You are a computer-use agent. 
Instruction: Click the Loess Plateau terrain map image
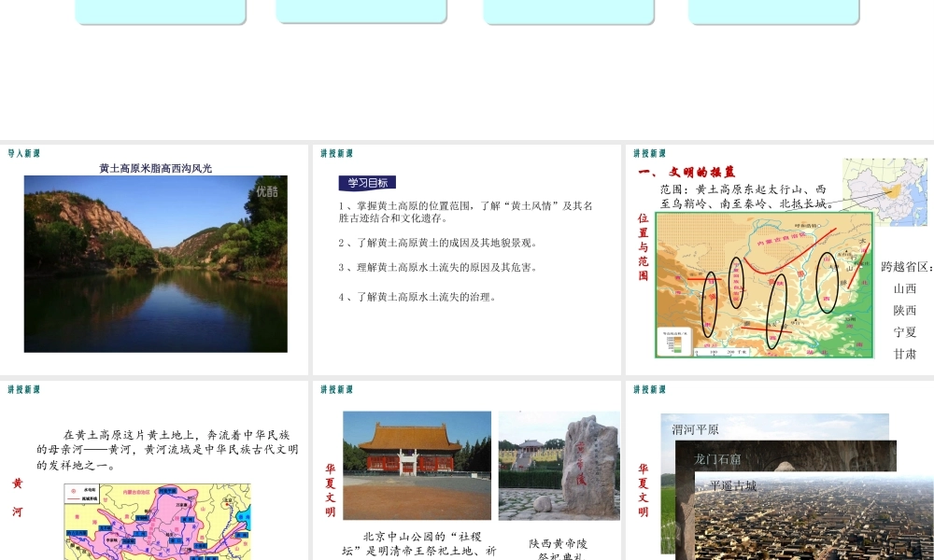[764, 285]
